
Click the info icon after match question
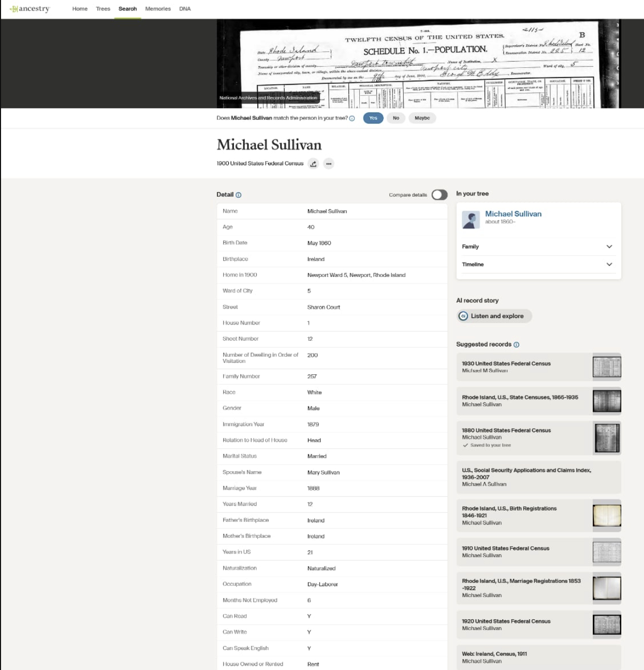[x=352, y=119]
